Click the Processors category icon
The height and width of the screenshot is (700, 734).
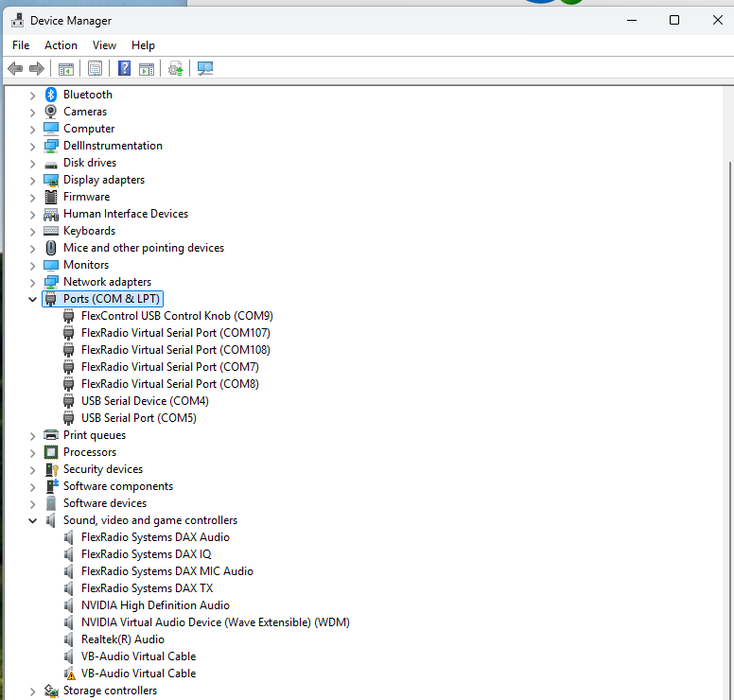(x=51, y=452)
